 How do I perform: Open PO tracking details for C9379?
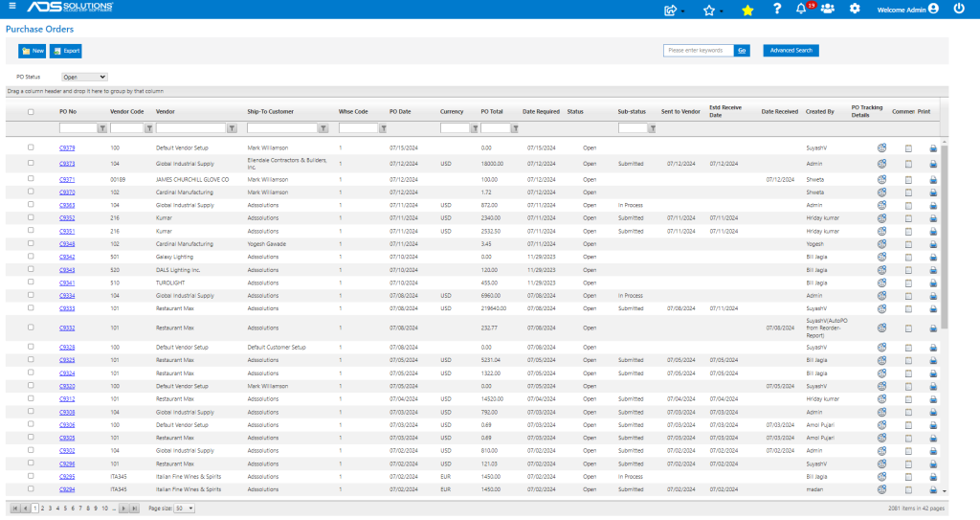(881, 148)
